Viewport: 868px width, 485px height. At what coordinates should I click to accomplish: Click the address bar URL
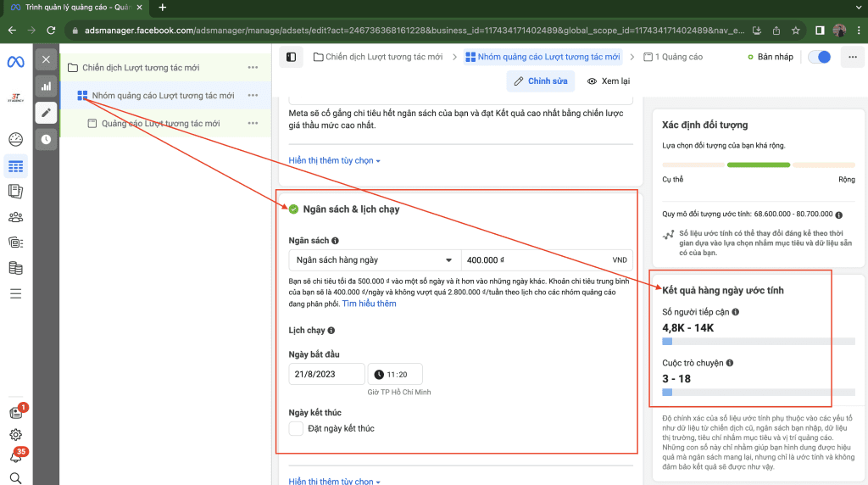point(414,31)
